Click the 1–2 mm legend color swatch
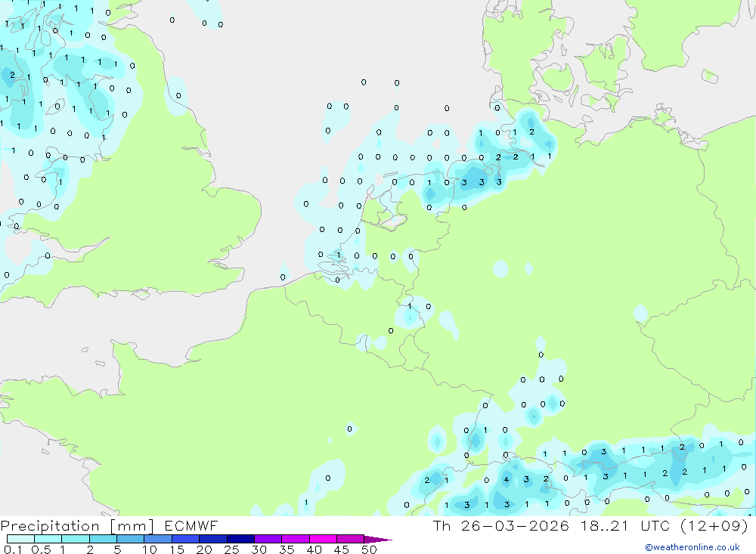Image resolution: width=756 pixels, height=554 pixels. 76,539
